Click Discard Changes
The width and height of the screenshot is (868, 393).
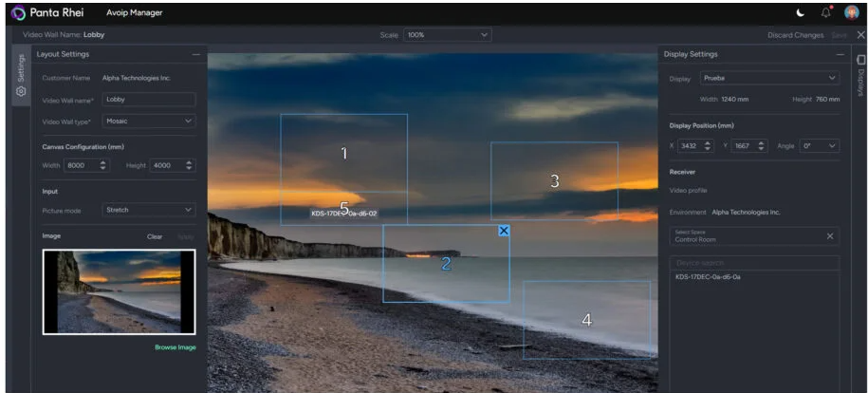coord(795,35)
